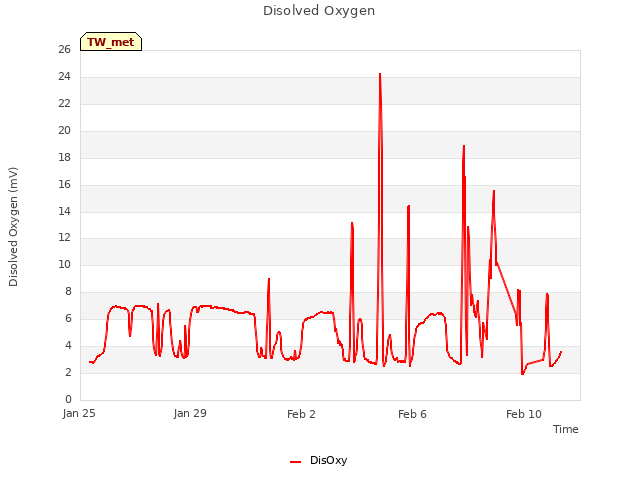Click the Feb 2 date tick label

coord(301,414)
